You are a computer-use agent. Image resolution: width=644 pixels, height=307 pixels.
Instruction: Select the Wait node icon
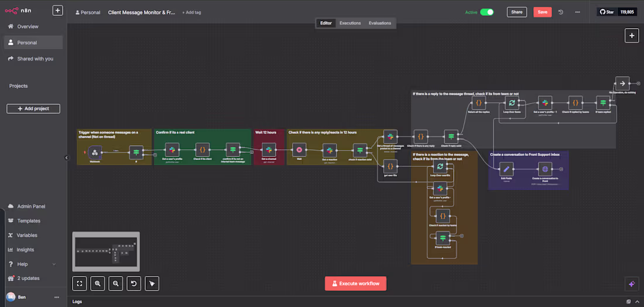[299, 149]
